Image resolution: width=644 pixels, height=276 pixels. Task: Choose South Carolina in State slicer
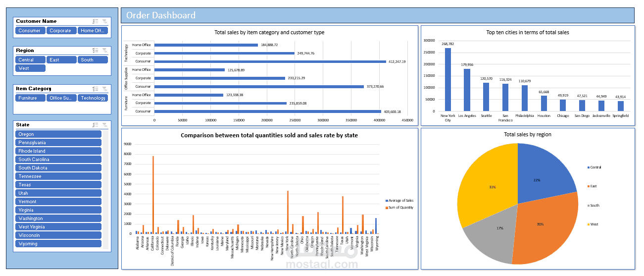tap(58, 160)
